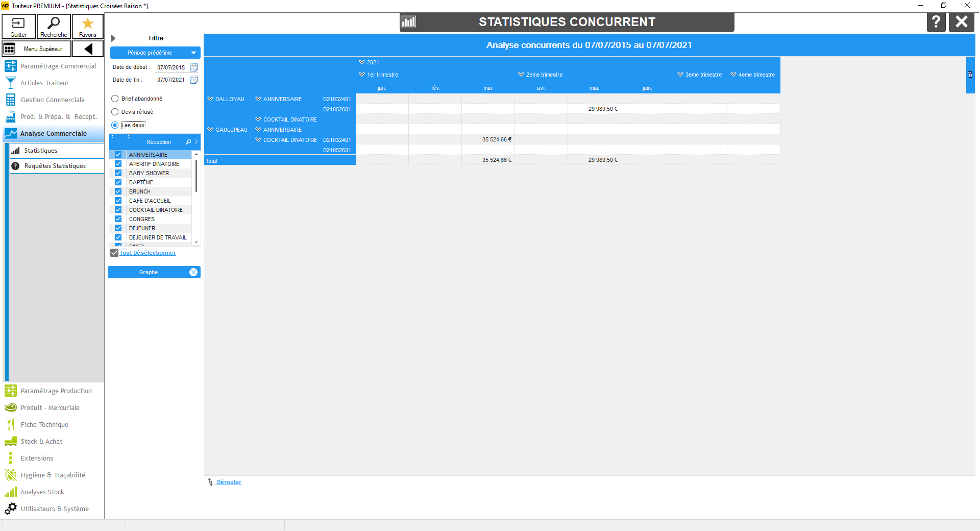Collapse the 2021 year column group

362,62
